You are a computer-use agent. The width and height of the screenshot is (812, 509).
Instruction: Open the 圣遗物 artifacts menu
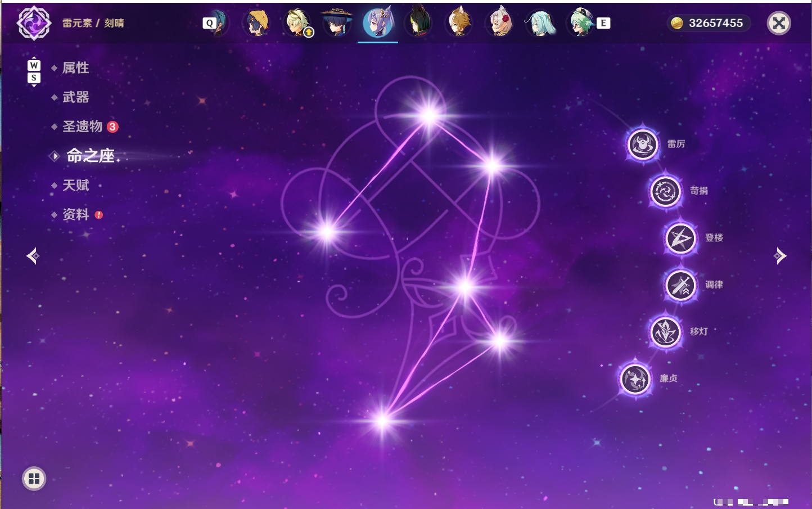pos(83,127)
